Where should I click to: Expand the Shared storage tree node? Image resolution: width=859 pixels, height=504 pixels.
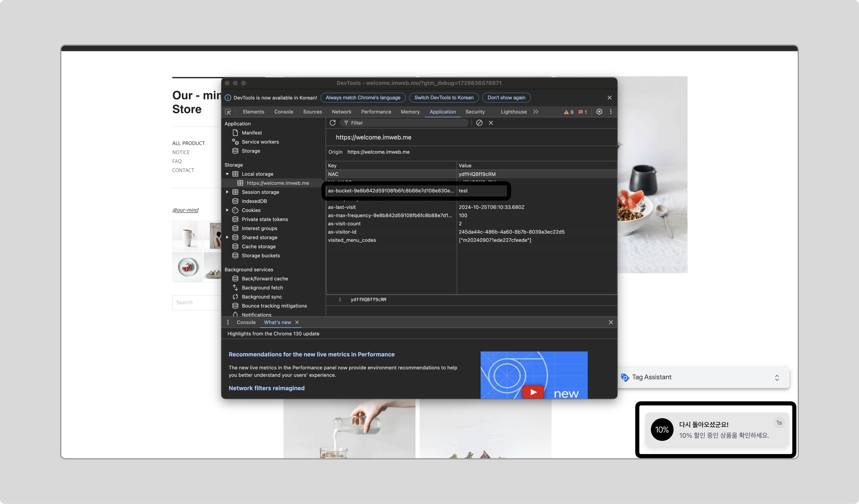227,237
